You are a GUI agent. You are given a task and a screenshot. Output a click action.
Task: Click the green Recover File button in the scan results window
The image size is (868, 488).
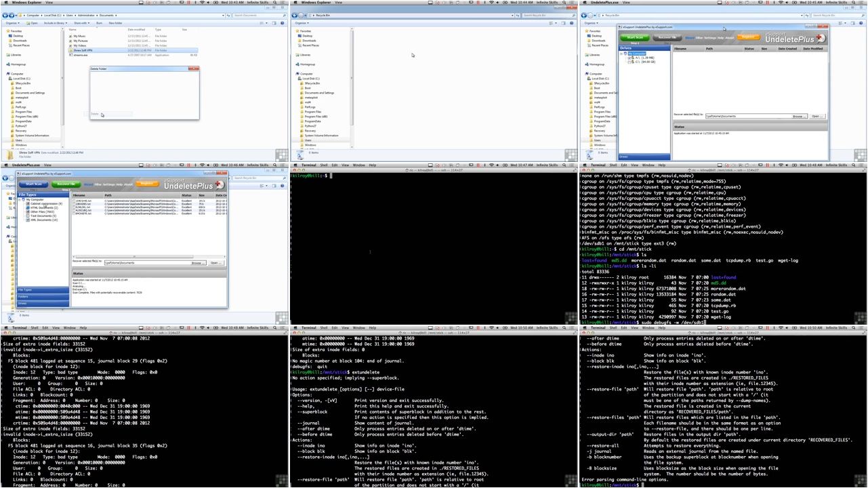[66, 184]
